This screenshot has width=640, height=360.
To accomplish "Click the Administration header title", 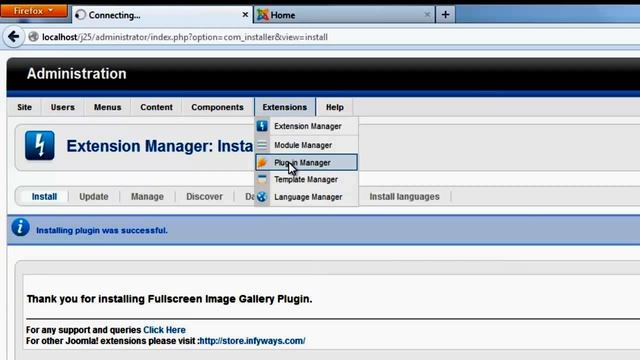I will 77,74.
